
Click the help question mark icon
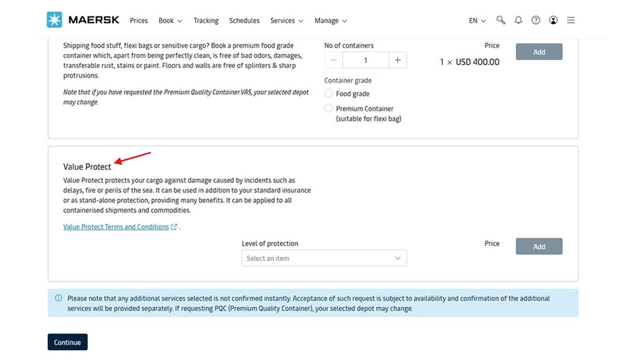536,20
